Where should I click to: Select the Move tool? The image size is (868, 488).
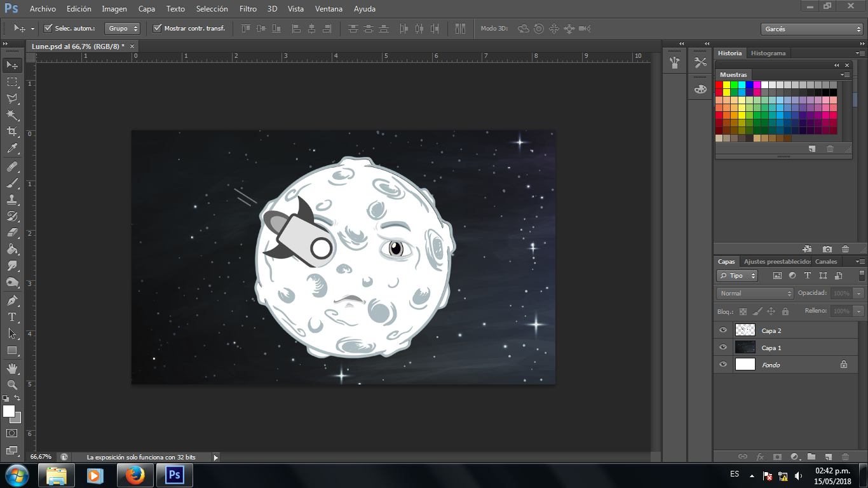tap(12, 65)
